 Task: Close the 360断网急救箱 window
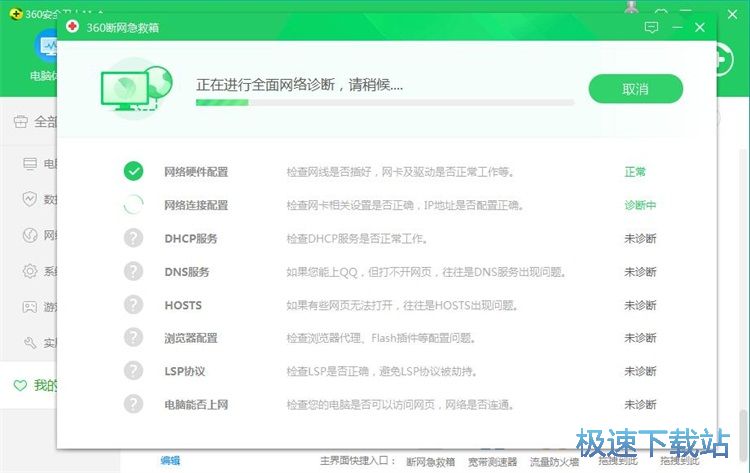point(700,27)
